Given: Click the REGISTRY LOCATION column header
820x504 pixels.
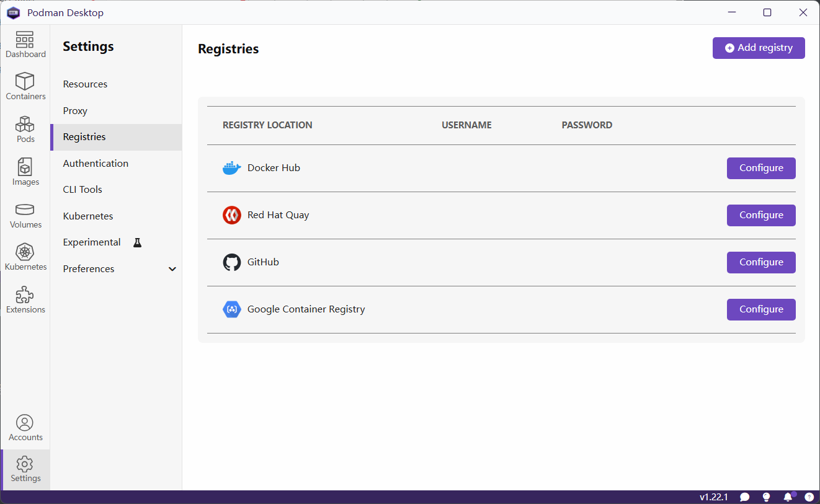Looking at the screenshot, I should [267, 125].
